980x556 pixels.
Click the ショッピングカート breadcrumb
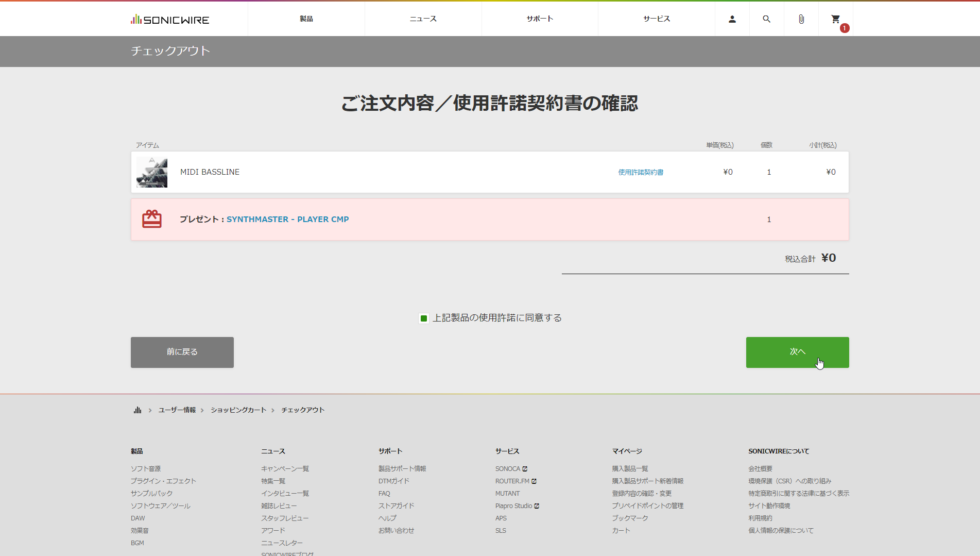pos(238,410)
